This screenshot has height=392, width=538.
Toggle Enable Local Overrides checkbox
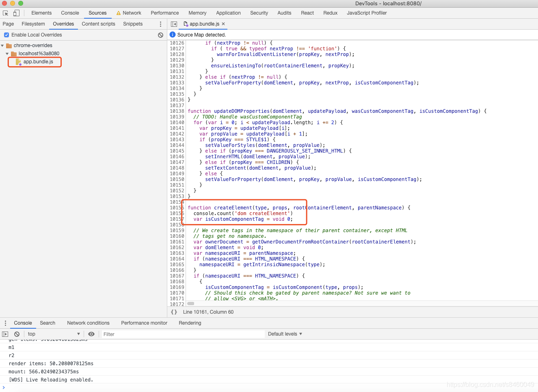[6, 35]
